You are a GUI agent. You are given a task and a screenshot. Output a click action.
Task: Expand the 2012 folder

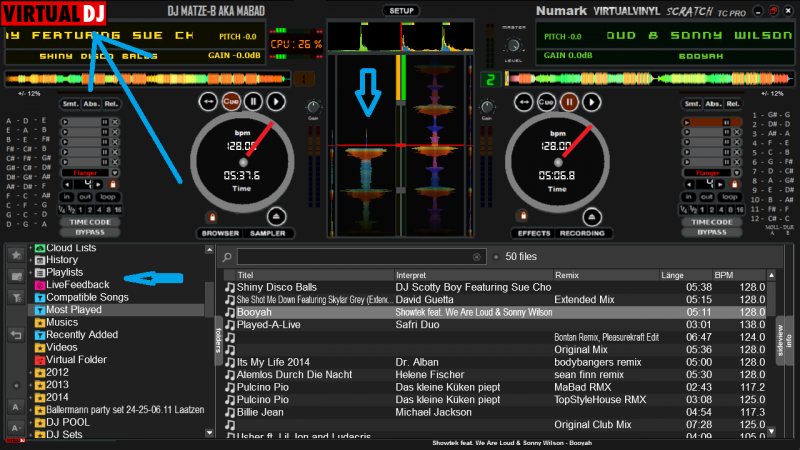tap(30, 372)
